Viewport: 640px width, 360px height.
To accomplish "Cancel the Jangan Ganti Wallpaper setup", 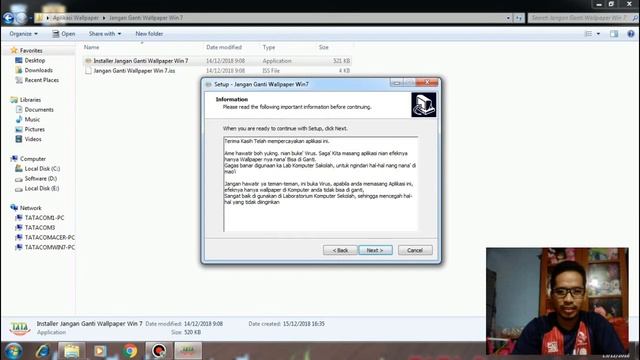I will (415, 250).
